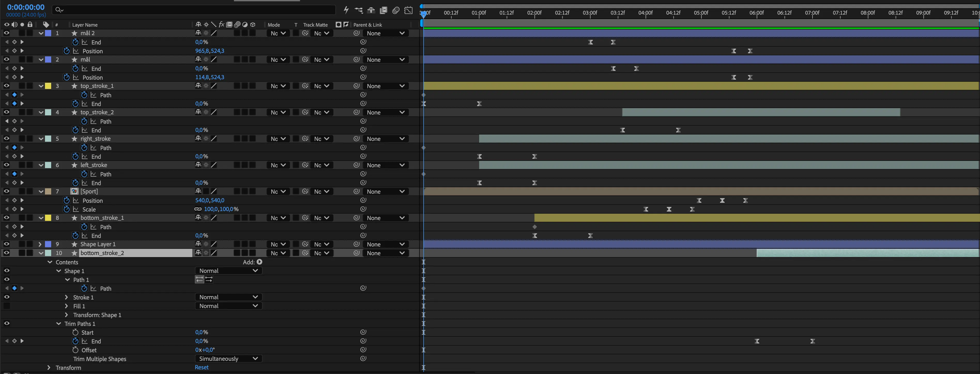Solo the right_stroke layer

coord(22,139)
